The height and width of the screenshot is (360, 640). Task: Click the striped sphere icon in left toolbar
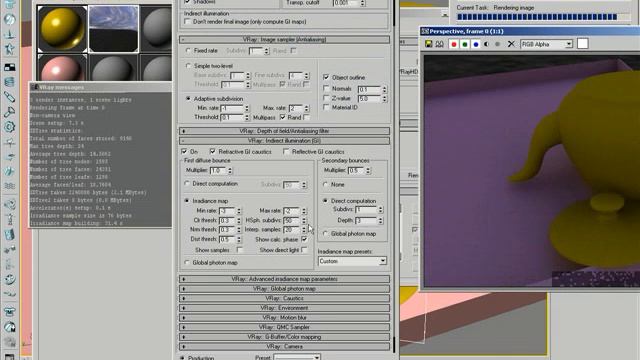pos(9,19)
